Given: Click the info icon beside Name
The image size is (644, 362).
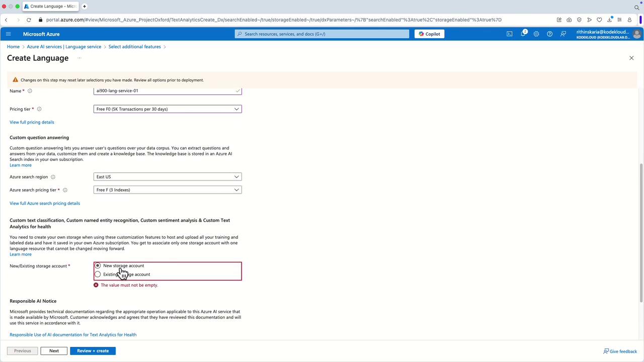Looking at the screenshot, I should (x=30, y=91).
